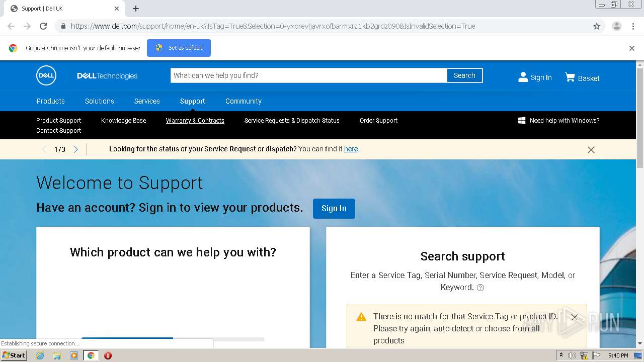Close the no-match warning message
Screen dimensions: 644x362
click(574, 317)
